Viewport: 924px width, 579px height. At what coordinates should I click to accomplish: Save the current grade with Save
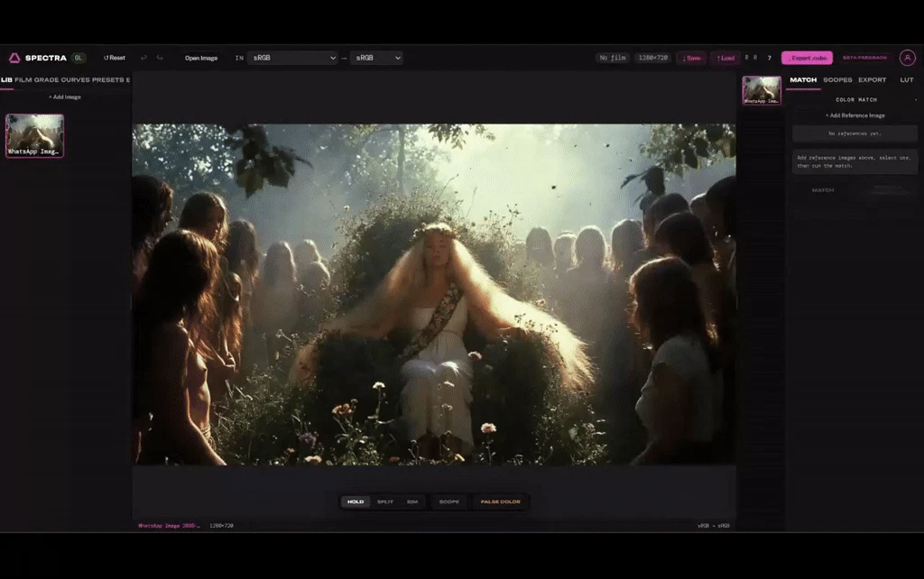point(691,58)
